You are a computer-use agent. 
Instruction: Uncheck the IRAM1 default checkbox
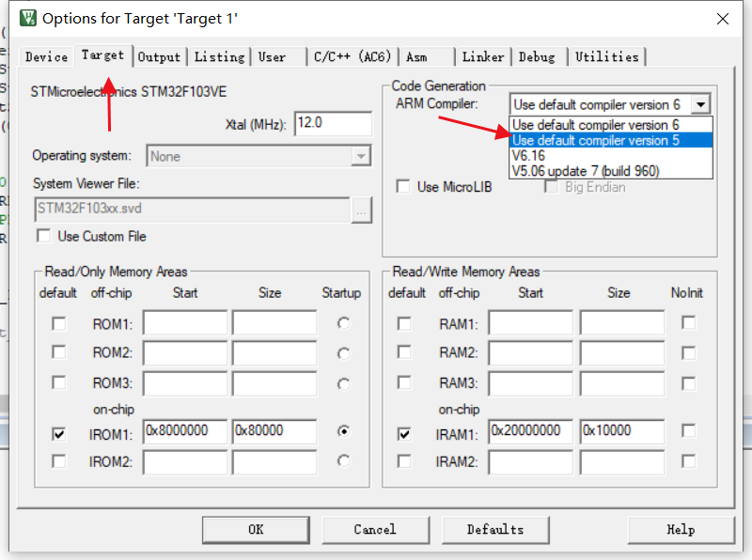[x=404, y=434]
